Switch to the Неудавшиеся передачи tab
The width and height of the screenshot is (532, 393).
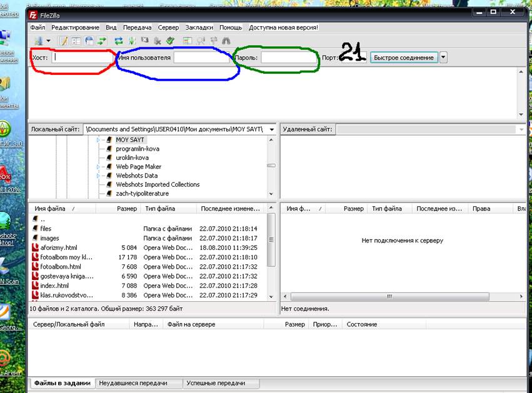pyautogui.click(x=139, y=383)
